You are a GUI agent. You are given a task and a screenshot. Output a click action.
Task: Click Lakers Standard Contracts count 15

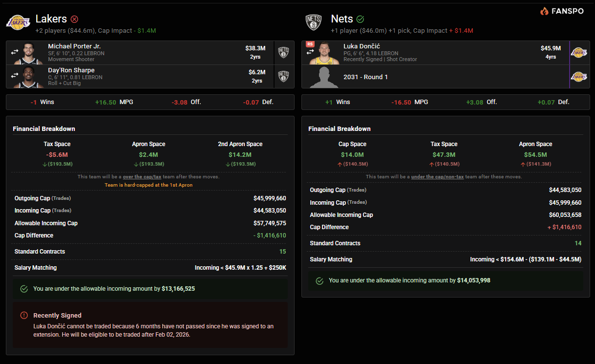coord(283,252)
